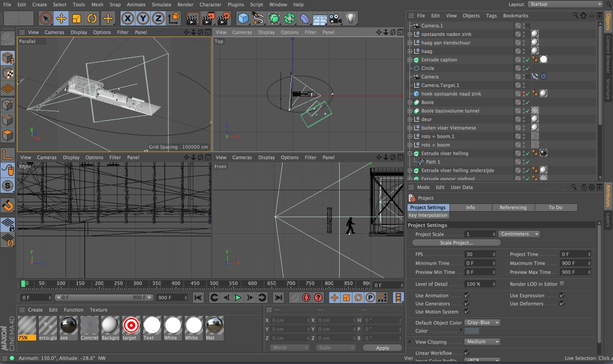Screen dimensions: 613x364
Task: Select the target material swatch
Action: pos(131,326)
